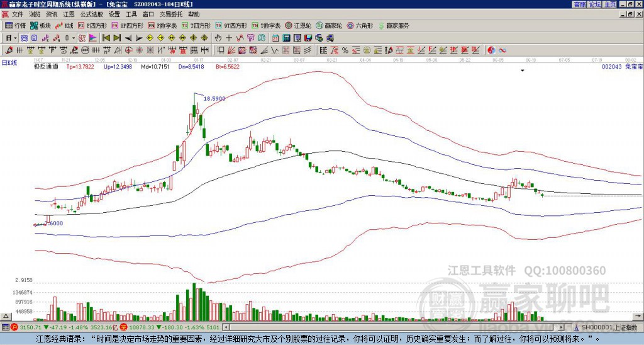Open the 六角形 hexagon tool
The width and height of the screenshot is (644, 345).
[360, 25]
